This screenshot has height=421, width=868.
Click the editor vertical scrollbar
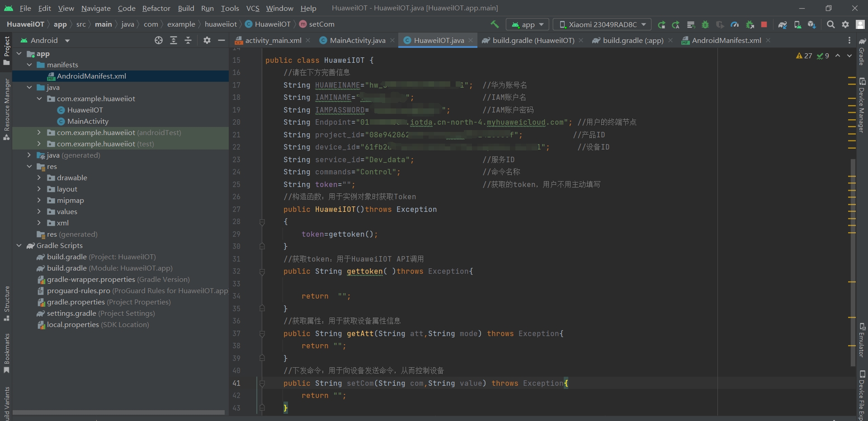(853, 262)
